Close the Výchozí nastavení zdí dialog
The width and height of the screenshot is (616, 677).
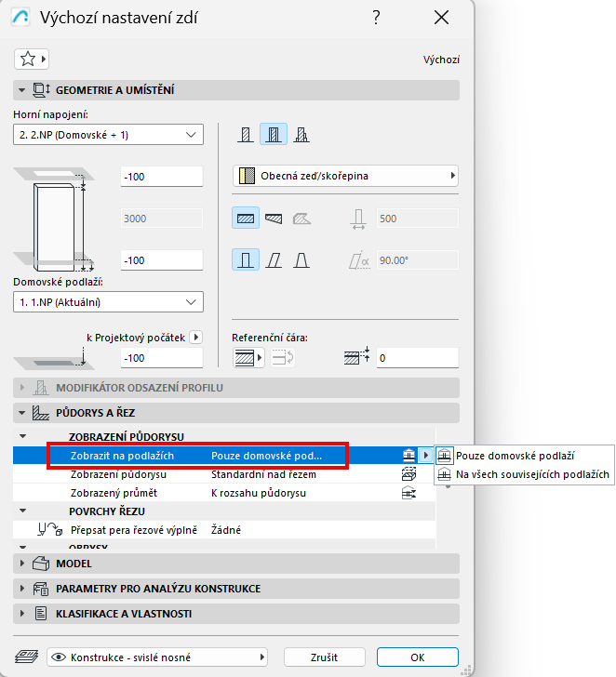441,18
